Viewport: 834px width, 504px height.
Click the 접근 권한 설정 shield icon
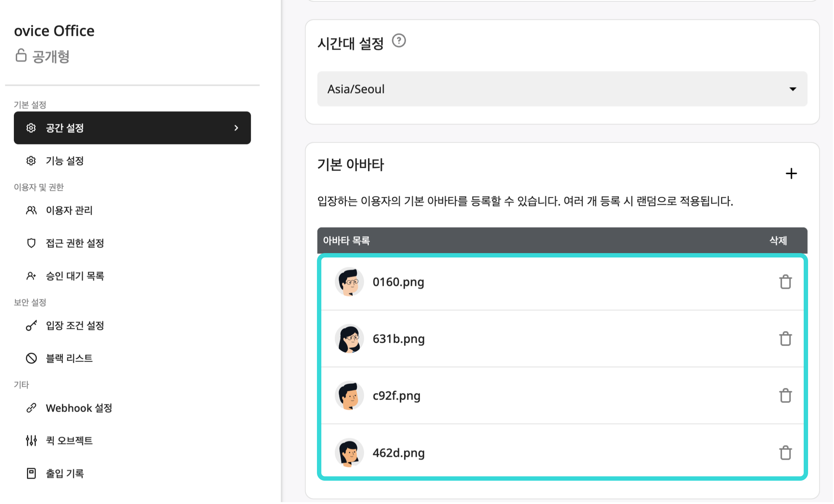pyautogui.click(x=31, y=243)
